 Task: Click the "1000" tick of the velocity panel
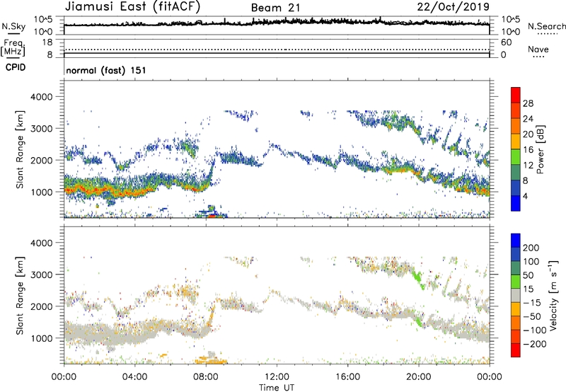pyautogui.click(x=41, y=338)
